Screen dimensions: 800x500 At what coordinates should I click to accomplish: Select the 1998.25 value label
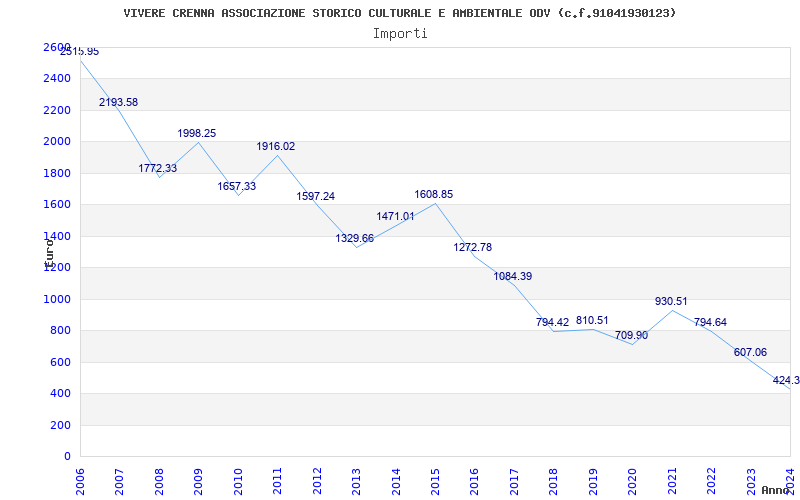(x=197, y=133)
